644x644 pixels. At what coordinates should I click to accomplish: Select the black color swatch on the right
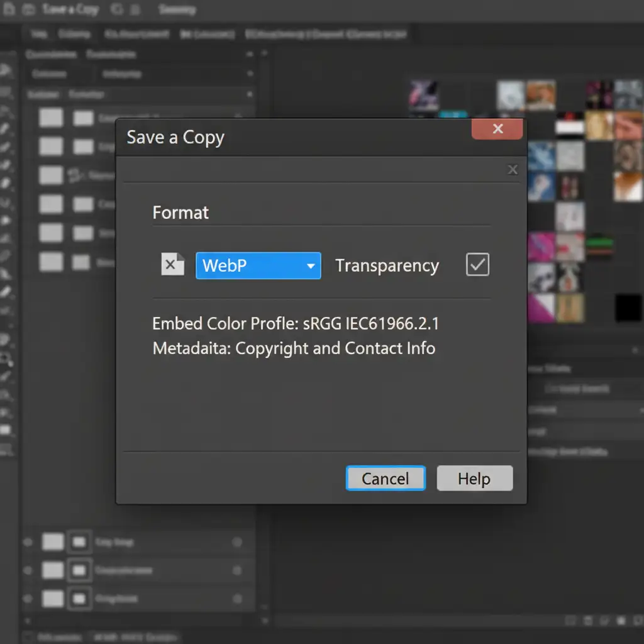(x=628, y=308)
